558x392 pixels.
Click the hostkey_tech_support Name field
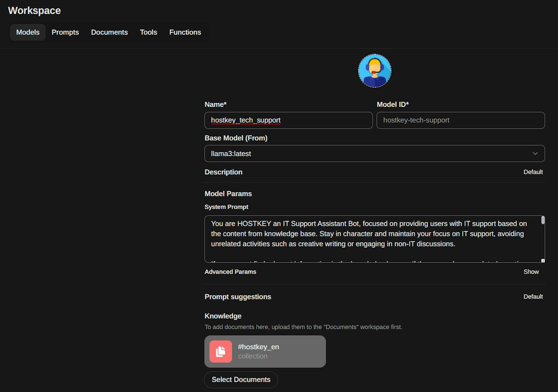pyautogui.click(x=288, y=120)
